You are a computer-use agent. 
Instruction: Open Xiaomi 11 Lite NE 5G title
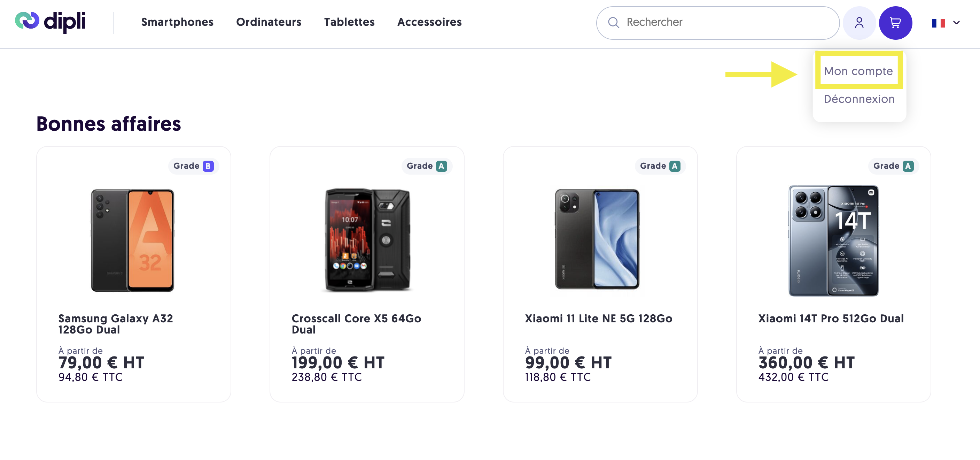[598, 319]
